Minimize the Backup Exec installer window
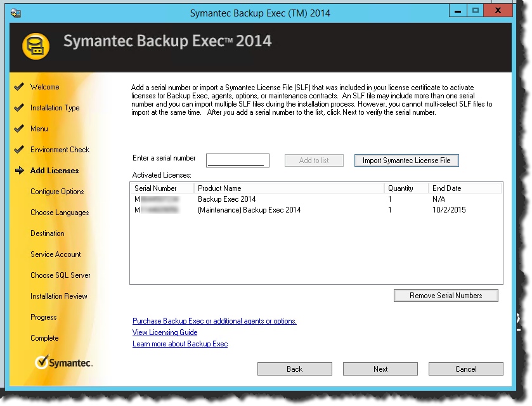 [458, 11]
